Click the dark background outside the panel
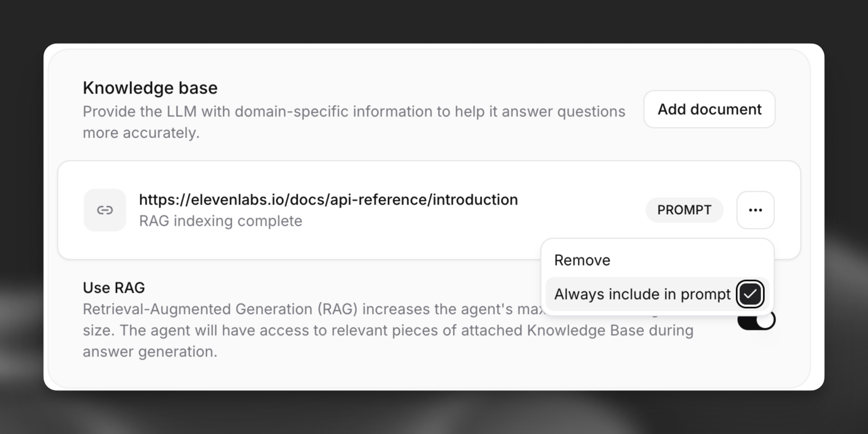 point(425,21)
